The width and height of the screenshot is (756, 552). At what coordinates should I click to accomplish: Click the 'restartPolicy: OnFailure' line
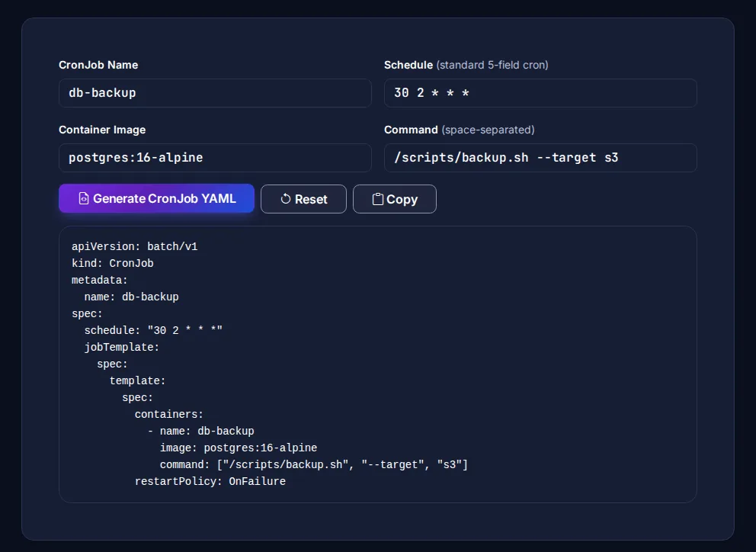point(210,482)
